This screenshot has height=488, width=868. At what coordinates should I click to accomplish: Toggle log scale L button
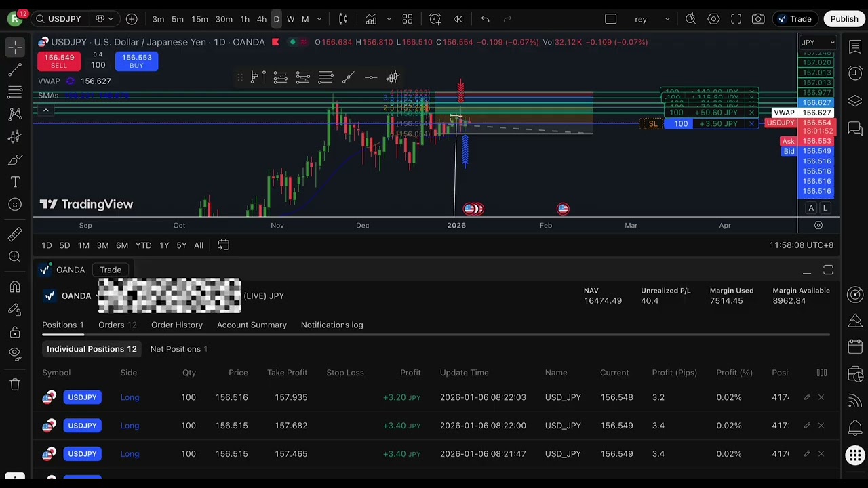(825, 208)
